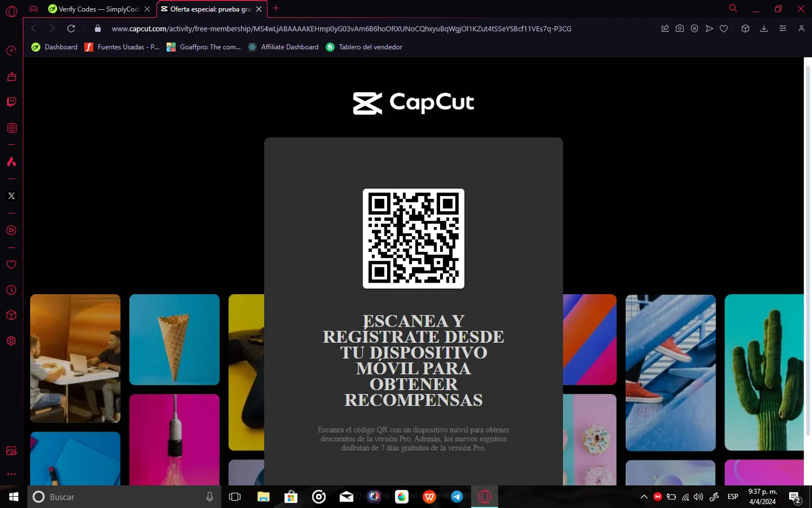The width and height of the screenshot is (812, 508).
Task: Take a snapshot with camera icon
Action: pos(679,29)
